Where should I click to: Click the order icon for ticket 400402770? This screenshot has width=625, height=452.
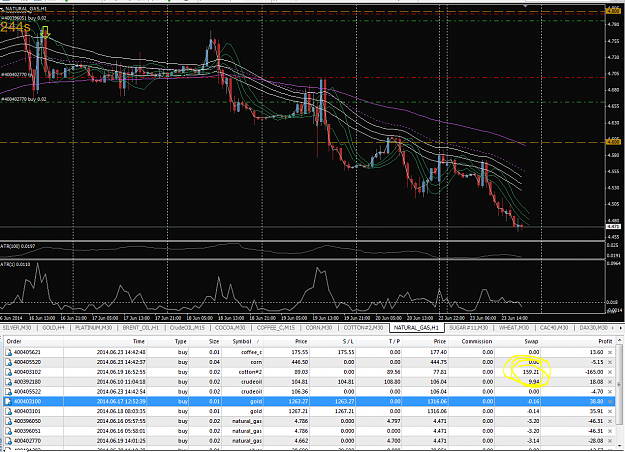[8, 441]
